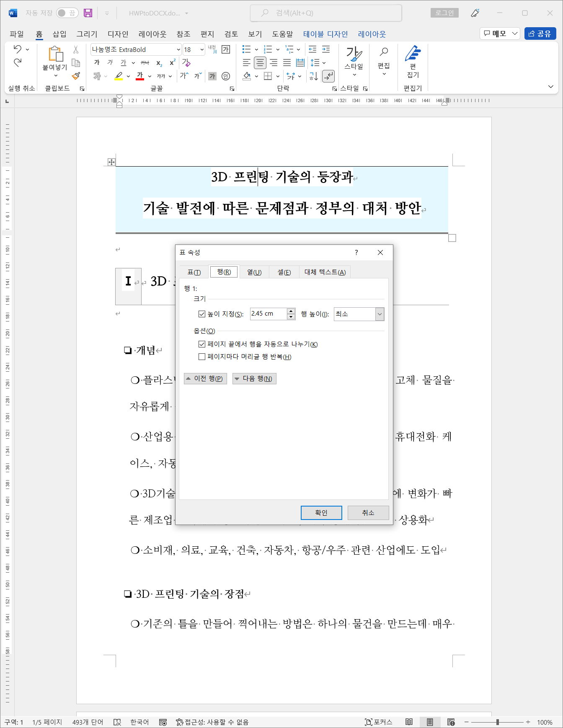This screenshot has height=728, width=563.
Task: Apply italic formatting
Action: coord(110,62)
